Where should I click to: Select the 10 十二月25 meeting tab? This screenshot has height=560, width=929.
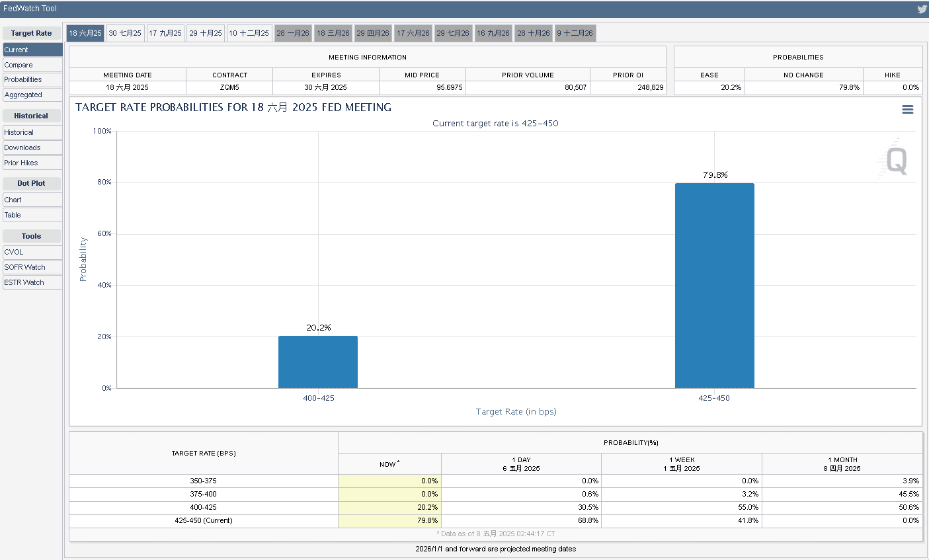click(249, 33)
